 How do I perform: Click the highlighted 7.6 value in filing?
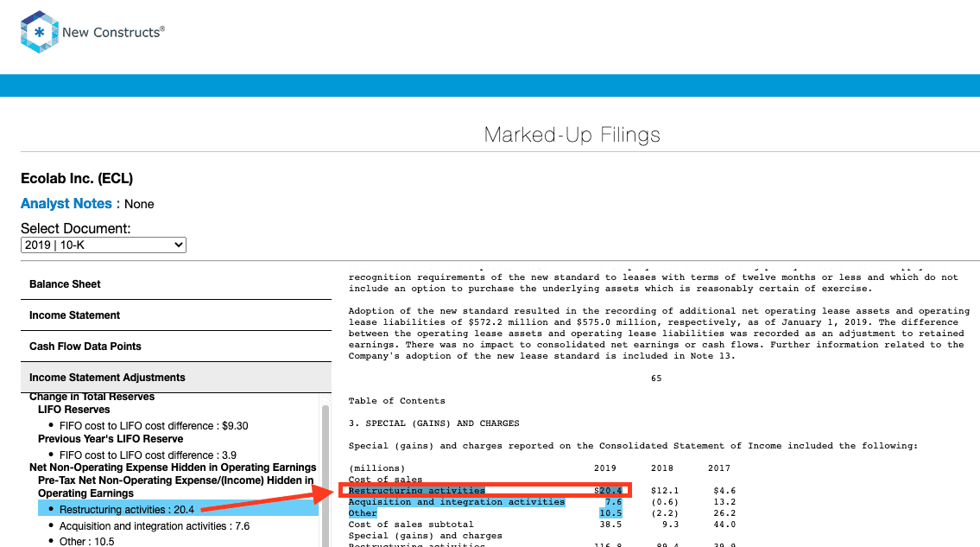613,502
